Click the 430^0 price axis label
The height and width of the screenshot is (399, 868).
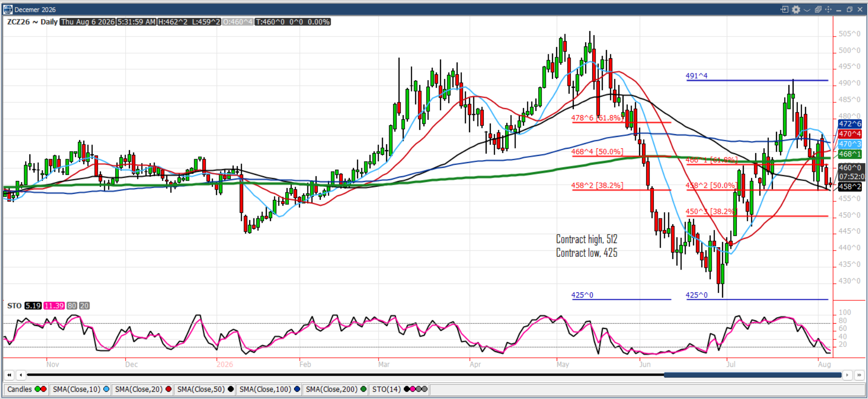[850, 281]
